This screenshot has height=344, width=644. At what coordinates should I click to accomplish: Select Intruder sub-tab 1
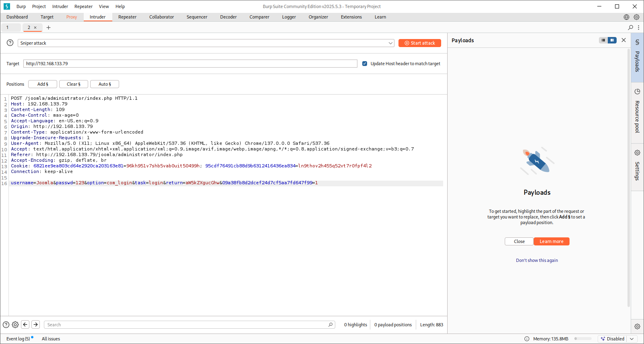[11, 27]
